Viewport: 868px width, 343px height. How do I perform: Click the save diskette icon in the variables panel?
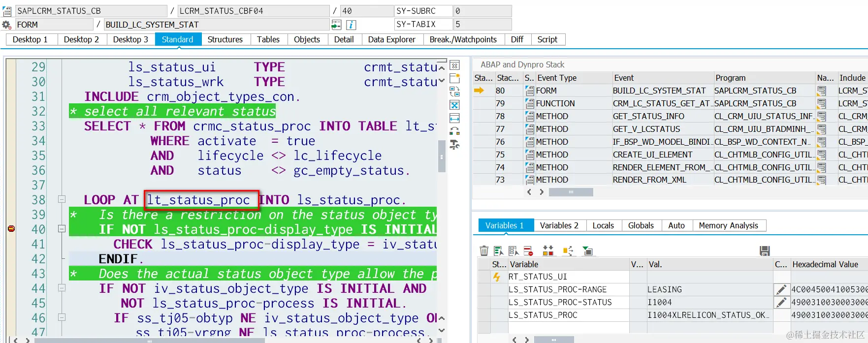tap(765, 251)
